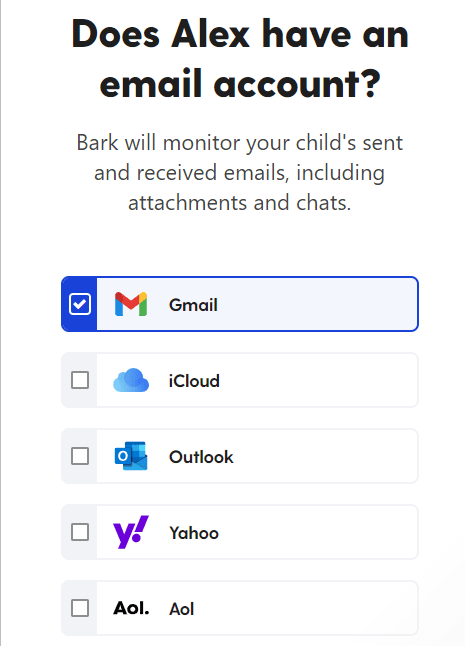Enable the Yahoo checkbox
The image size is (465, 646).
coord(80,532)
